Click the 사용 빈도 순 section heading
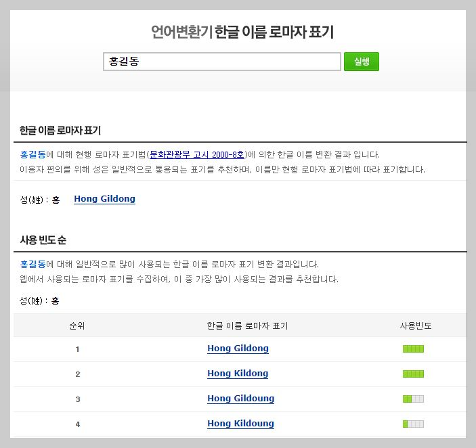Screen dimensions: 476x448 [x=43, y=240]
